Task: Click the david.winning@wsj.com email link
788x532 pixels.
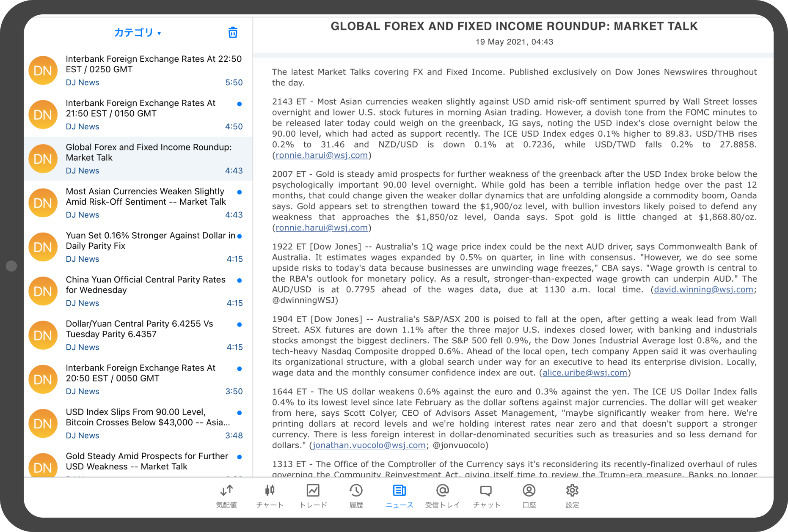Action: (x=703, y=290)
